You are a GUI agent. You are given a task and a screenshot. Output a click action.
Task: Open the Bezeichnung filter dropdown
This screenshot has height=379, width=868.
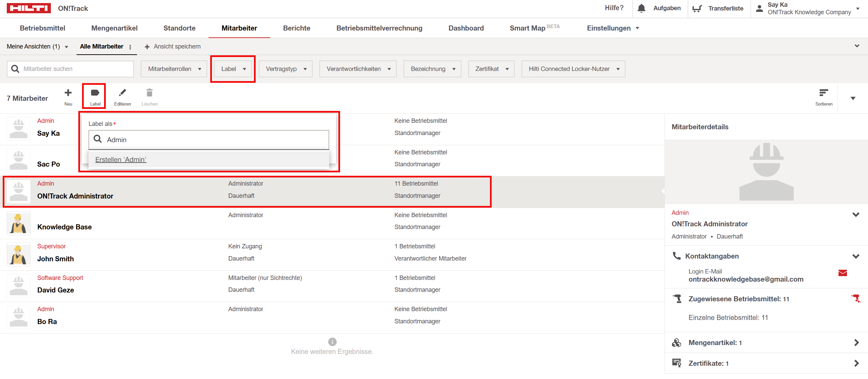[x=432, y=69]
